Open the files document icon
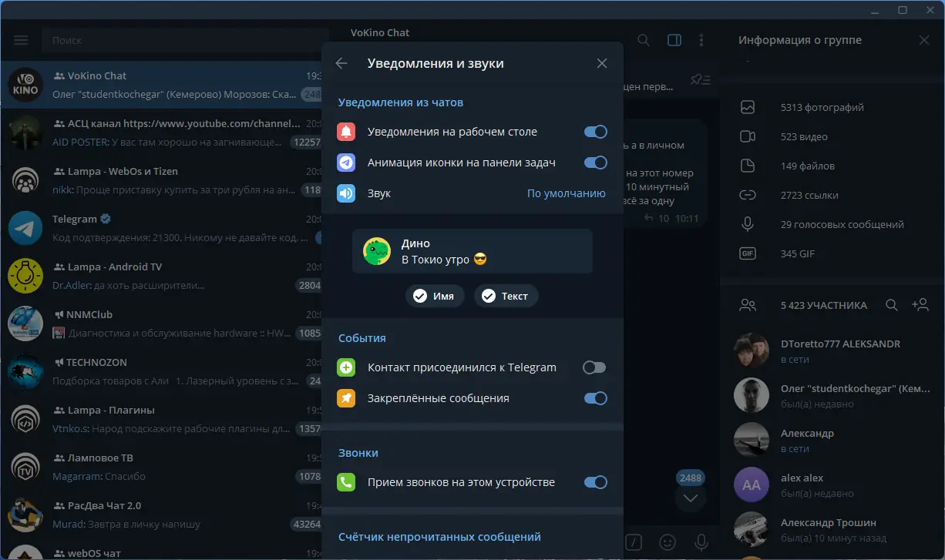Viewport: 945px width, 560px height. [x=747, y=166]
